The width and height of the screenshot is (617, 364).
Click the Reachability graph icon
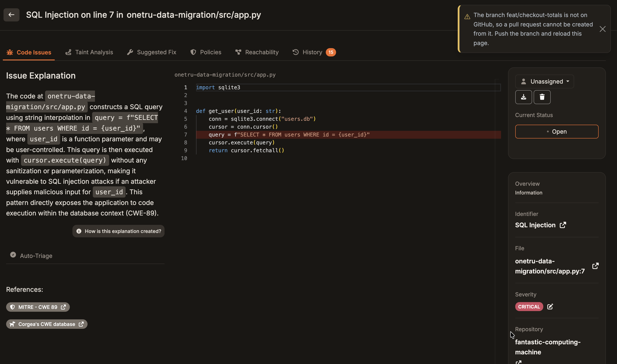pyautogui.click(x=238, y=52)
